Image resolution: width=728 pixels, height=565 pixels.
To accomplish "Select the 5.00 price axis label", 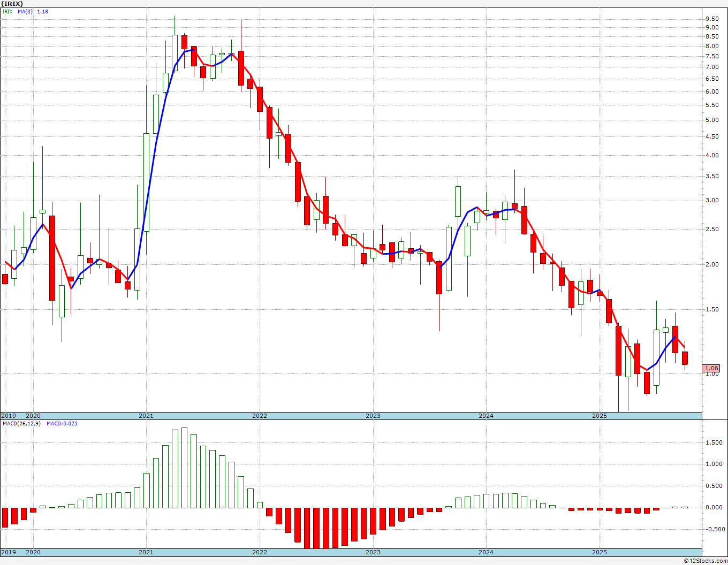I will (711, 120).
